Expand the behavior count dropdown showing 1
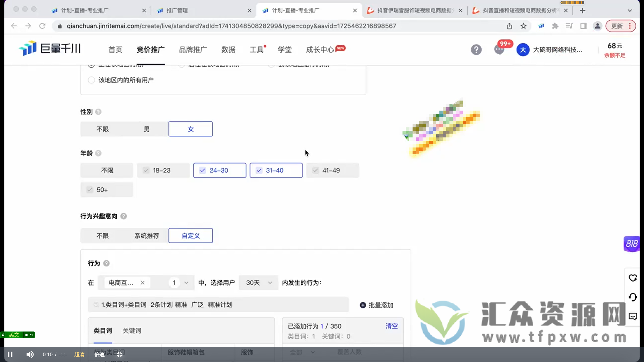The image size is (644, 362). (x=179, y=283)
